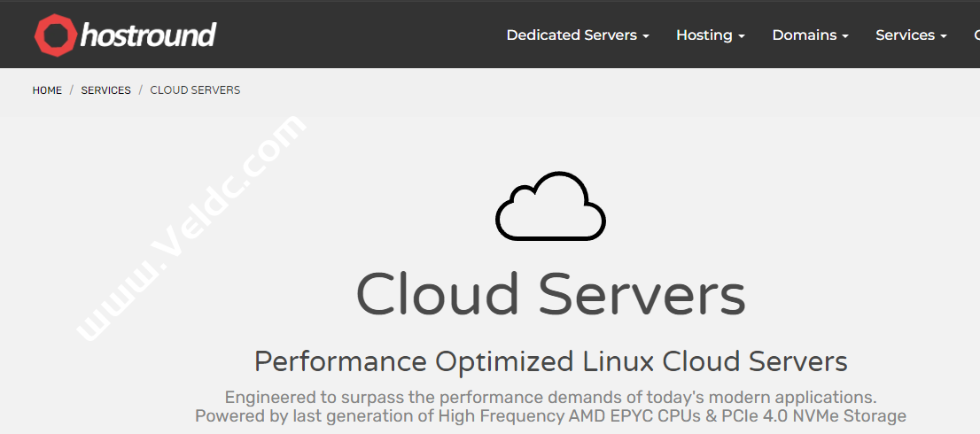Image resolution: width=980 pixels, height=434 pixels.
Task: Click the hostround wordmark text
Action: click(148, 35)
